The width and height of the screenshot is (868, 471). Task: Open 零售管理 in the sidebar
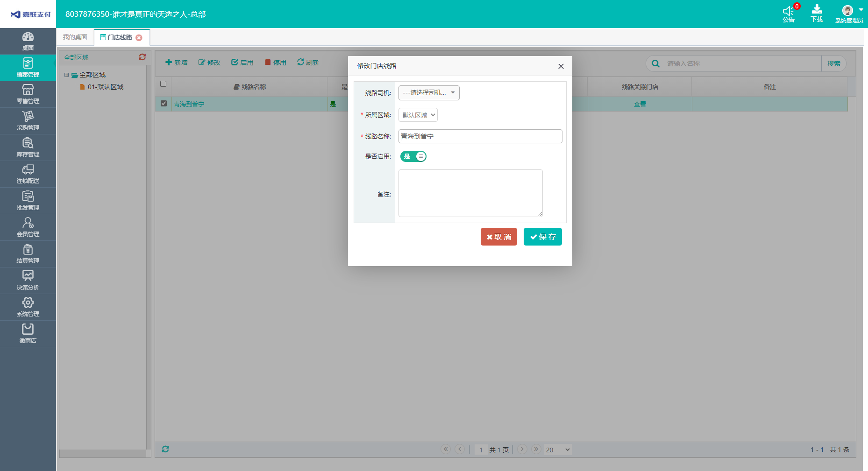28,94
